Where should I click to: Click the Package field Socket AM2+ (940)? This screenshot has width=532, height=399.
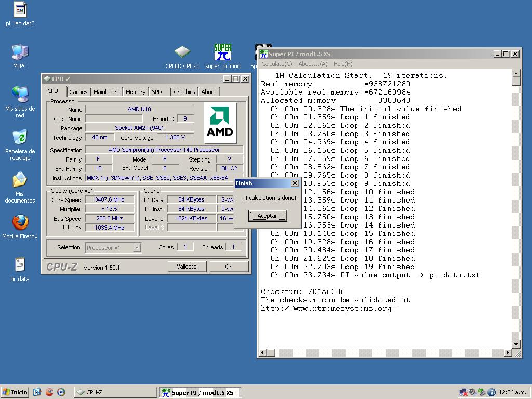pyautogui.click(x=139, y=128)
